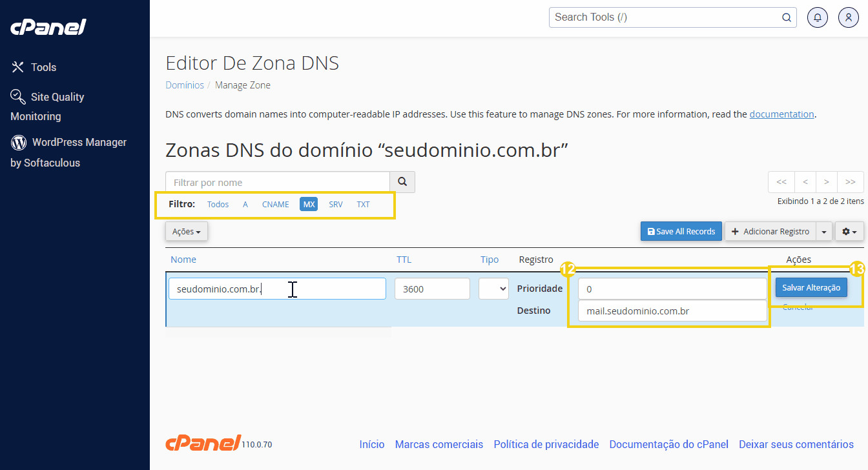868x470 pixels.
Task: Select the SRV filter
Action: pos(336,204)
